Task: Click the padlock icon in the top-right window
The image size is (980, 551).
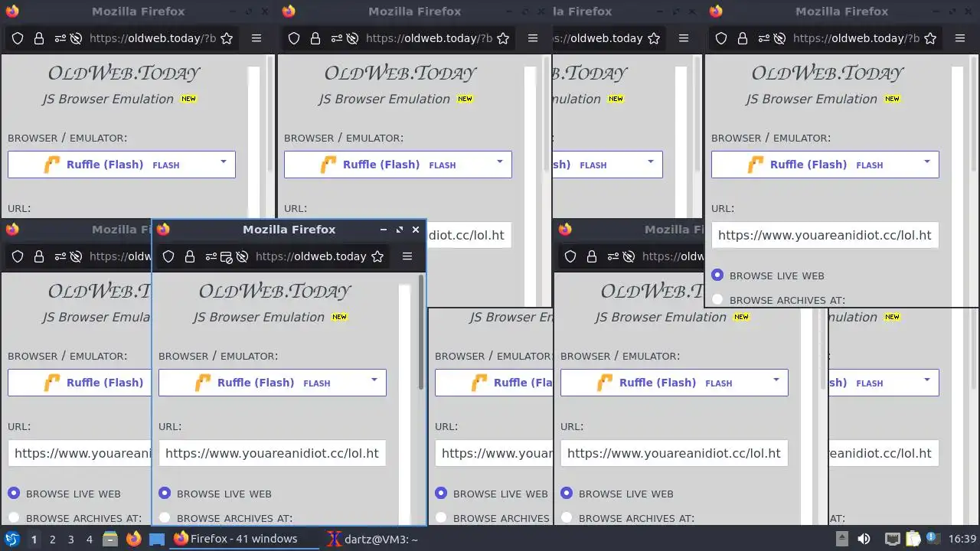Action: point(743,38)
